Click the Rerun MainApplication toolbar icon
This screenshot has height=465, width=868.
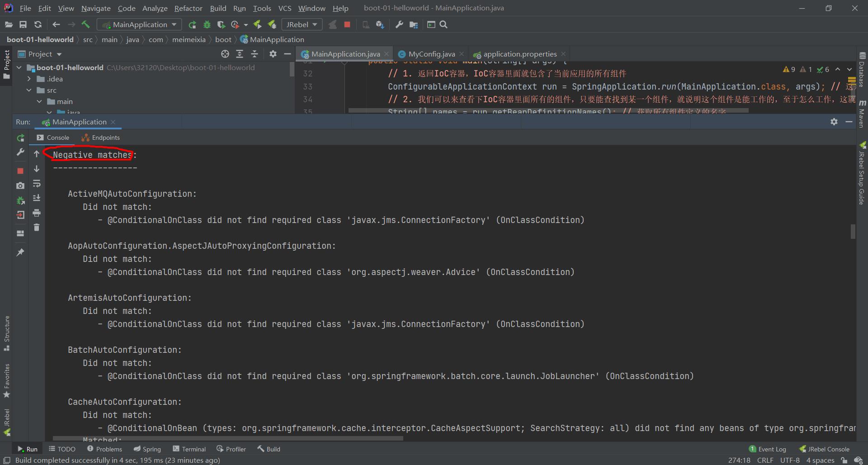[192, 24]
